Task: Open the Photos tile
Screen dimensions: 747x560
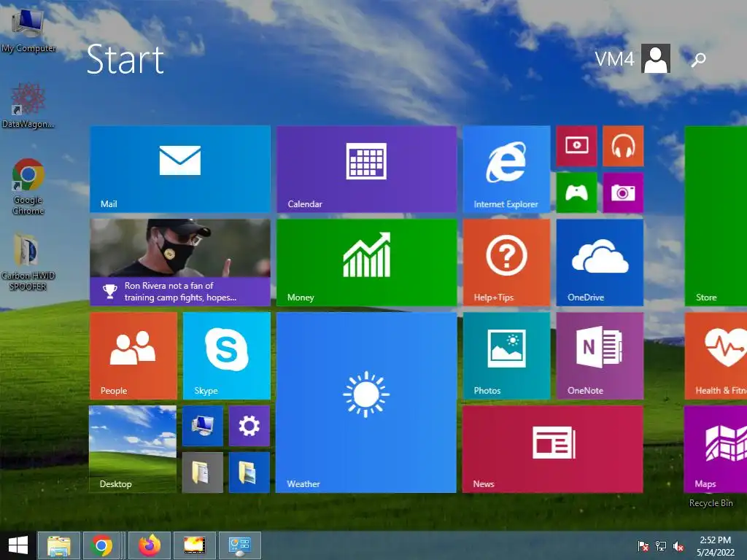Action: pyautogui.click(x=506, y=356)
